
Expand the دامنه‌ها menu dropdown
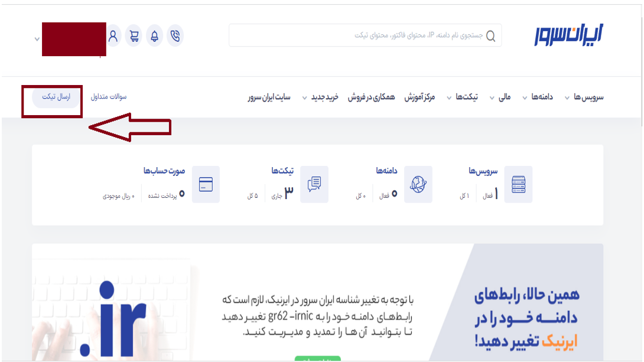(x=537, y=97)
